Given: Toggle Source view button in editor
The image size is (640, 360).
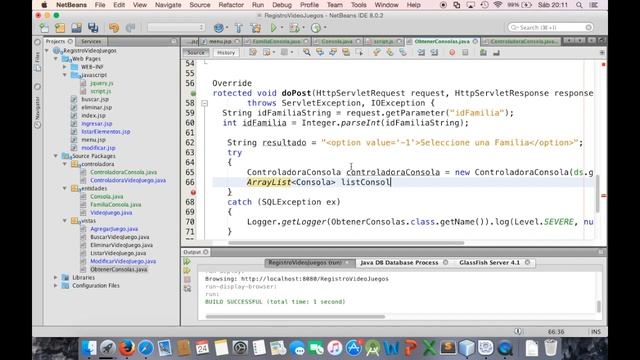Looking at the screenshot, I should (x=196, y=53).
